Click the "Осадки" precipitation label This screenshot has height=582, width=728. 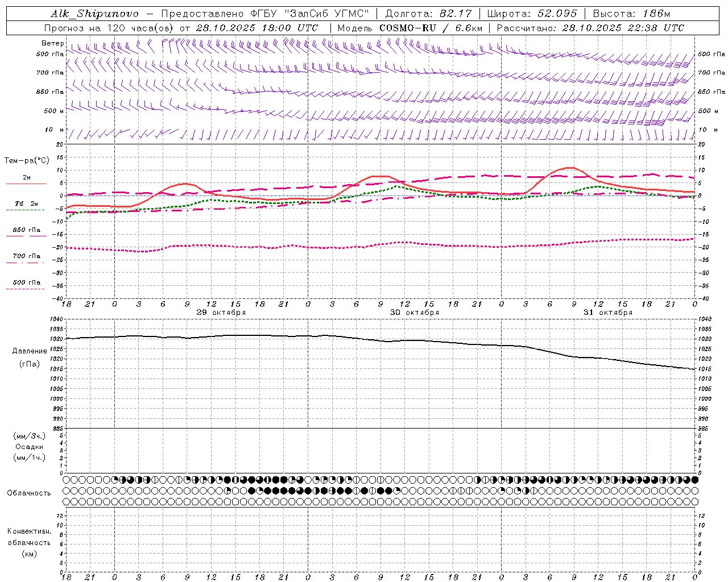click(x=30, y=447)
